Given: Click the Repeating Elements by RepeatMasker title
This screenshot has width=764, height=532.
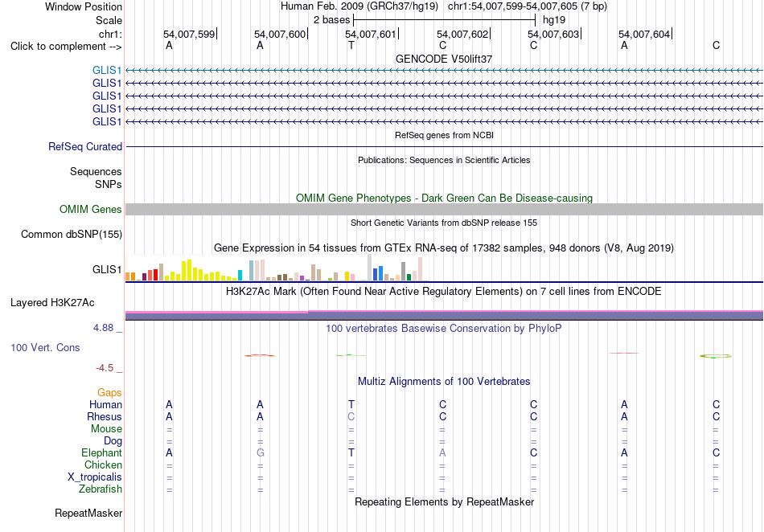Looking at the screenshot, I should click(444, 501).
